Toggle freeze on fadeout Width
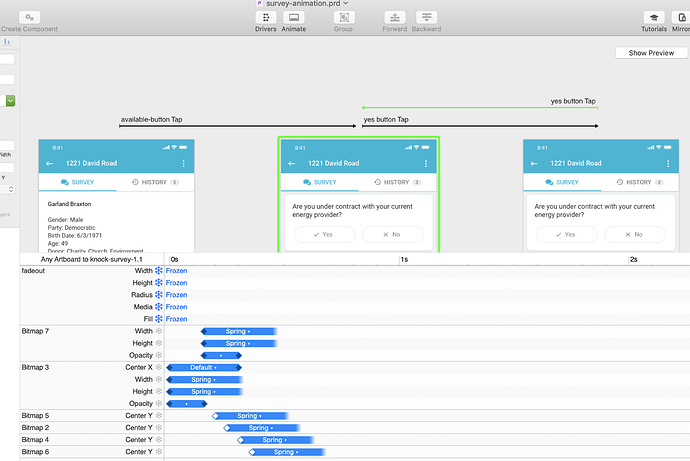This screenshot has width=690, height=461. pyautogui.click(x=159, y=271)
